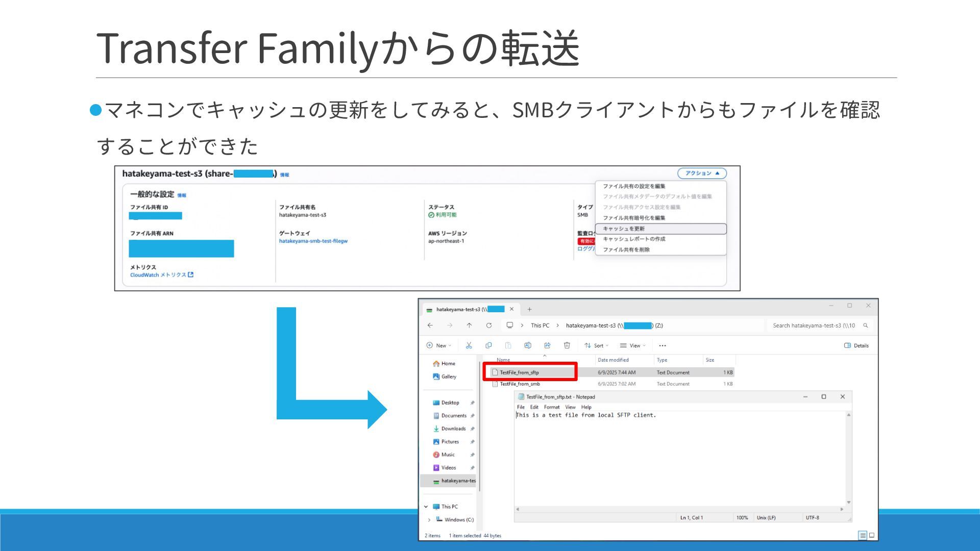Open the CloudWatch メトリクス link
The image size is (980, 551).
pyautogui.click(x=161, y=275)
